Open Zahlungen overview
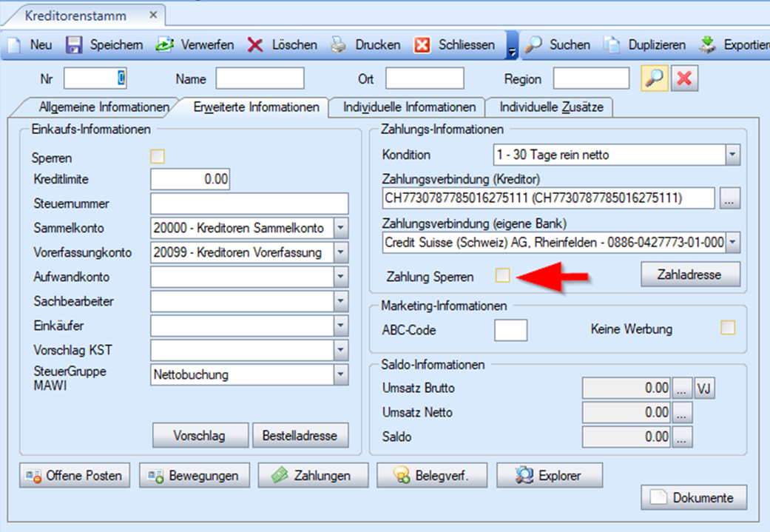The image size is (770, 532). pyautogui.click(x=314, y=475)
